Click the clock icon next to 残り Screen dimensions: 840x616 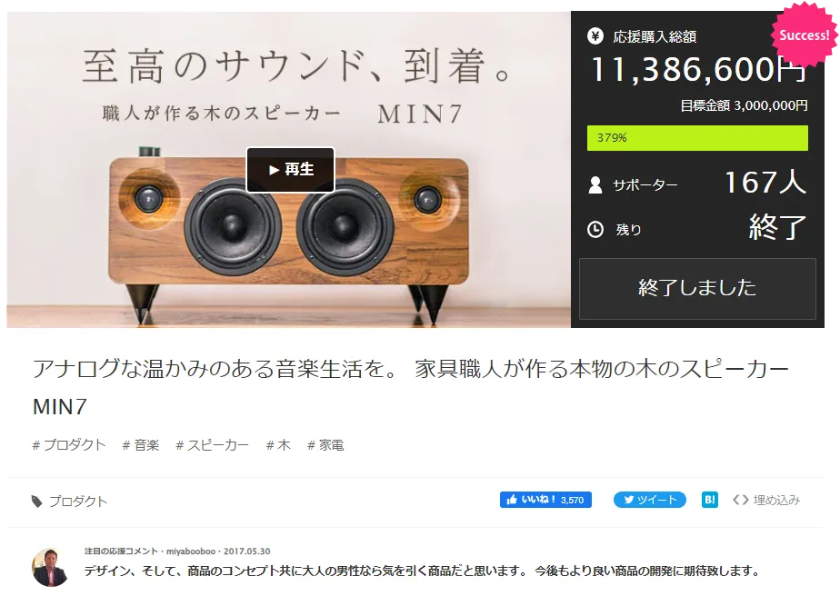point(595,230)
